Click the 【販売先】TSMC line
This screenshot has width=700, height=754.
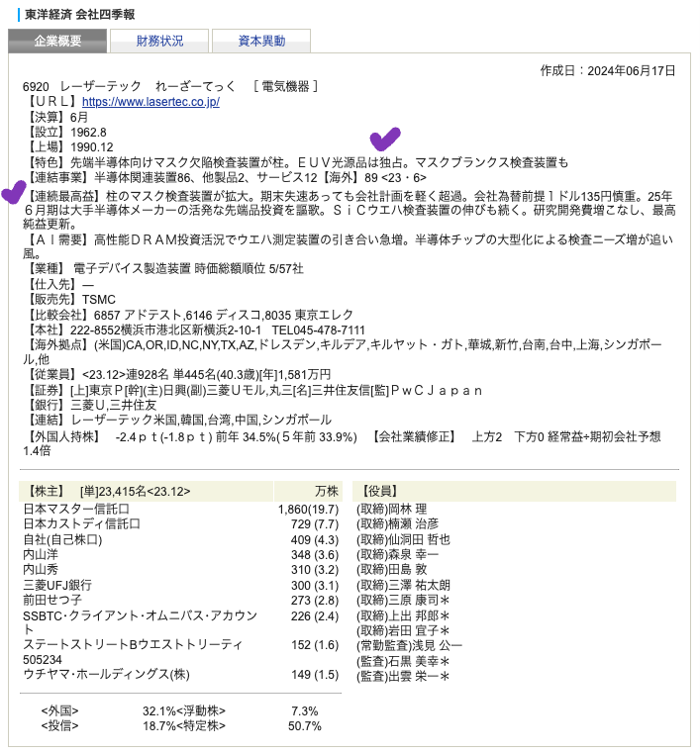pyautogui.click(x=69, y=300)
